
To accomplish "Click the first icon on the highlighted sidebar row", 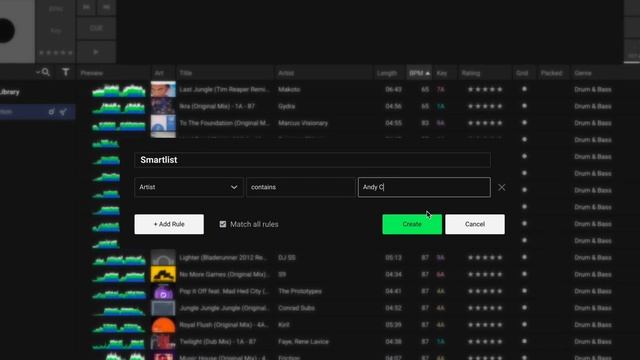I will click(51, 112).
